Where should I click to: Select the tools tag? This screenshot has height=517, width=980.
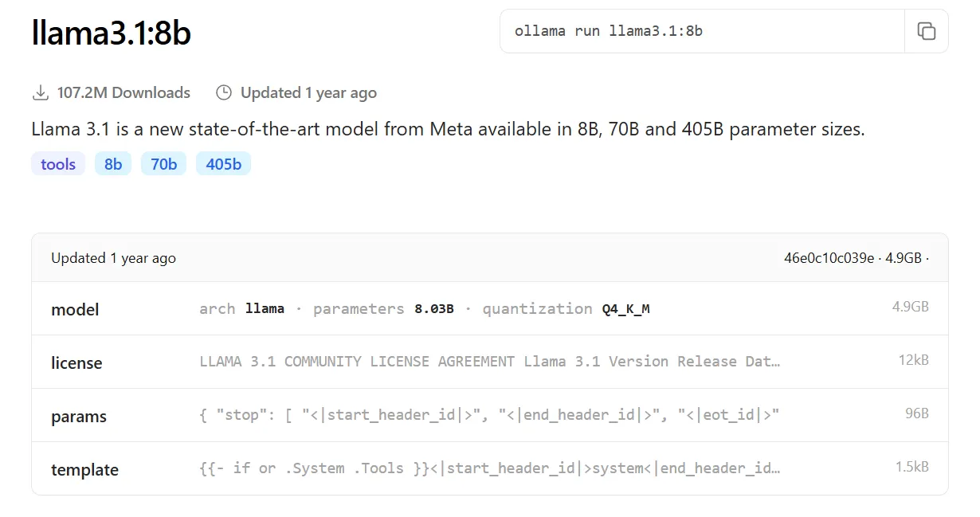(58, 164)
